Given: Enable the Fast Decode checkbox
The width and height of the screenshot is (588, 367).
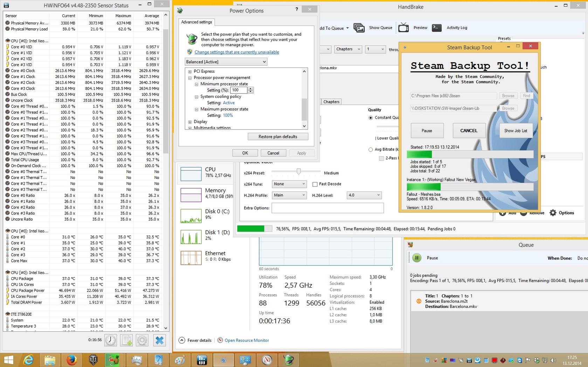Looking at the screenshot, I should [x=315, y=184].
